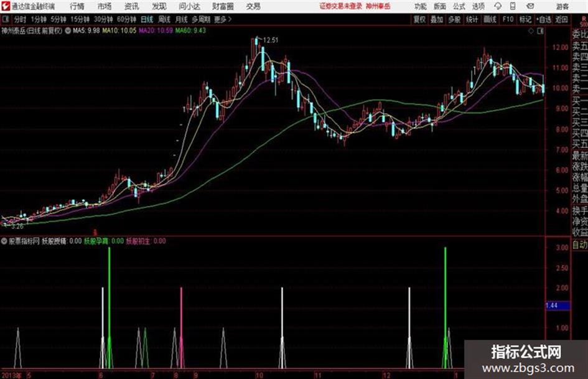Image resolution: width=588 pixels, height=379 pixels.
Task: Click the 叠加 overlay button
Action: click(x=437, y=19)
